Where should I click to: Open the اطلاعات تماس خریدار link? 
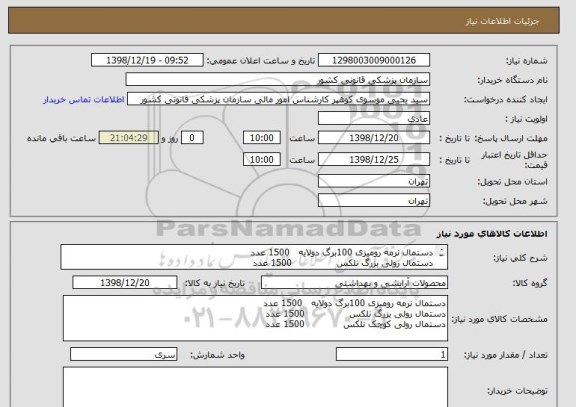point(83,100)
